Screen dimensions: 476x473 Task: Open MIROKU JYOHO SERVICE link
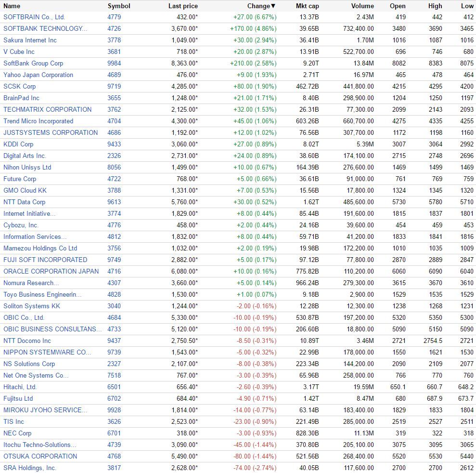coord(45,409)
